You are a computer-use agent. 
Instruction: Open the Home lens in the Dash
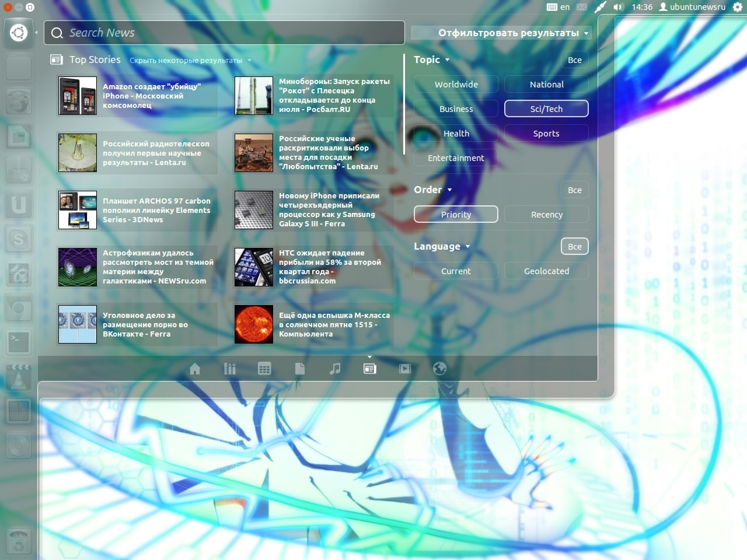tap(195, 369)
